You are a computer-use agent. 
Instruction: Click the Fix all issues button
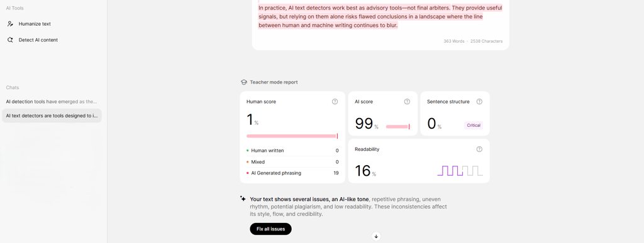point(270,229)
